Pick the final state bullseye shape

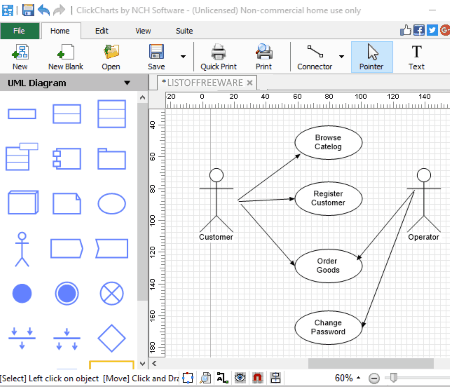click(x=67, y=294)
